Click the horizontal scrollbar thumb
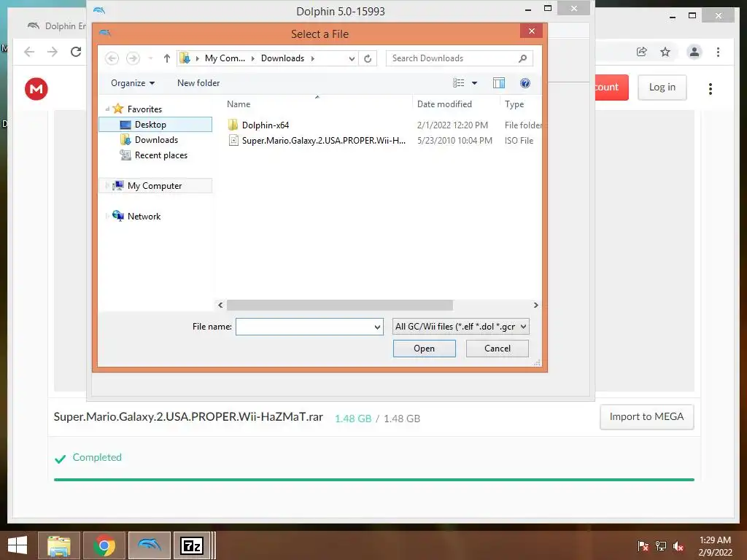 pos(340,305)
